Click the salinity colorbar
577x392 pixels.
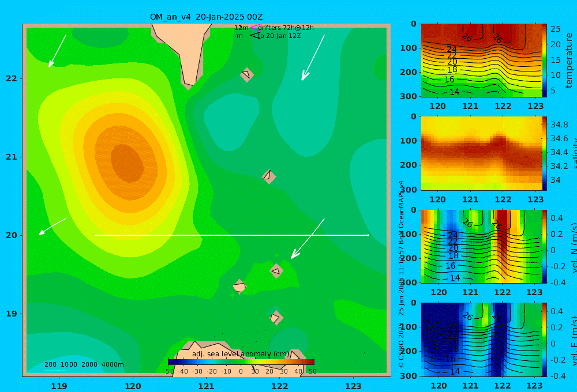coord(545,153)
